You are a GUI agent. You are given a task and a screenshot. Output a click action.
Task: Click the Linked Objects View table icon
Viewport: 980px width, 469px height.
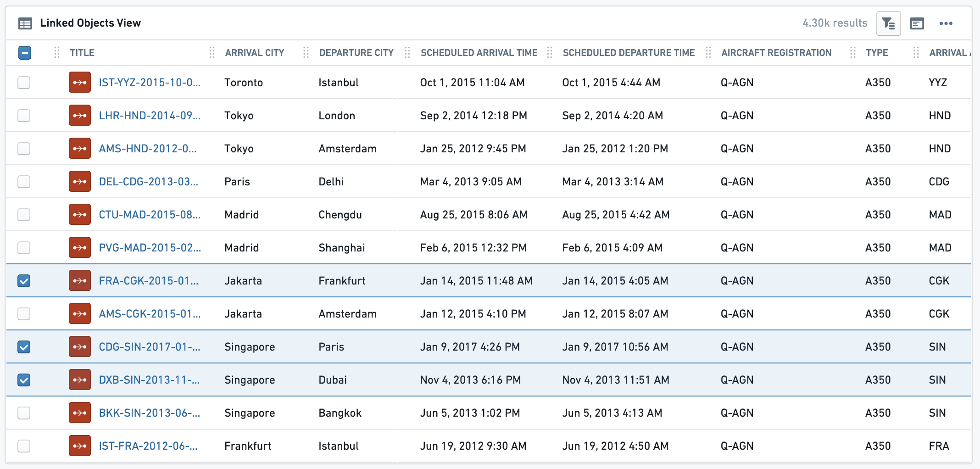click(25, 23)
